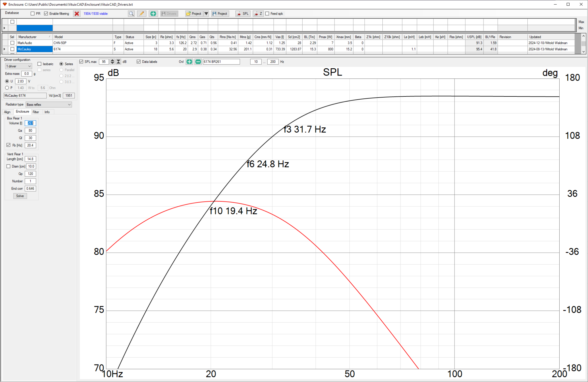Export SPL response
Image resolution: width=588 pixels, height=382 pixels.
[x=243, y=13]
